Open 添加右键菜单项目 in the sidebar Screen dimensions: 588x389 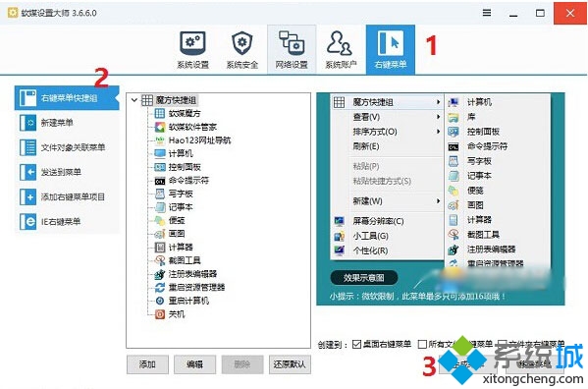point(67,196)
